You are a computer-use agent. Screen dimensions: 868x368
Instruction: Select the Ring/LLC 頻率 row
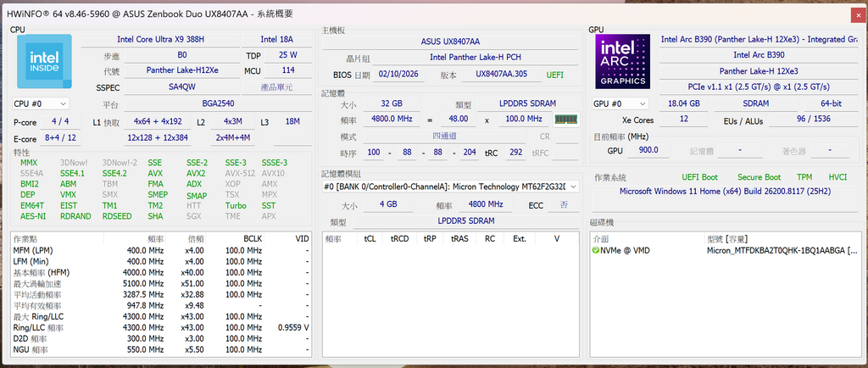pos(160,327)
